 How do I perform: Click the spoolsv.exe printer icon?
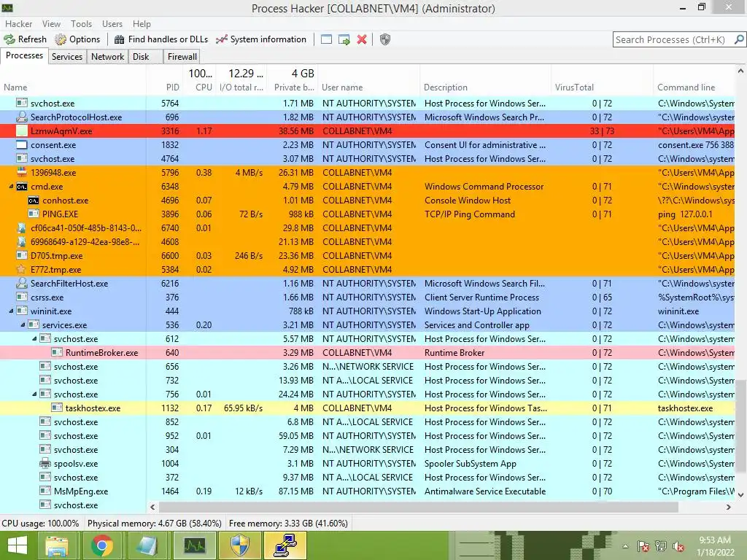pos(44,463)
